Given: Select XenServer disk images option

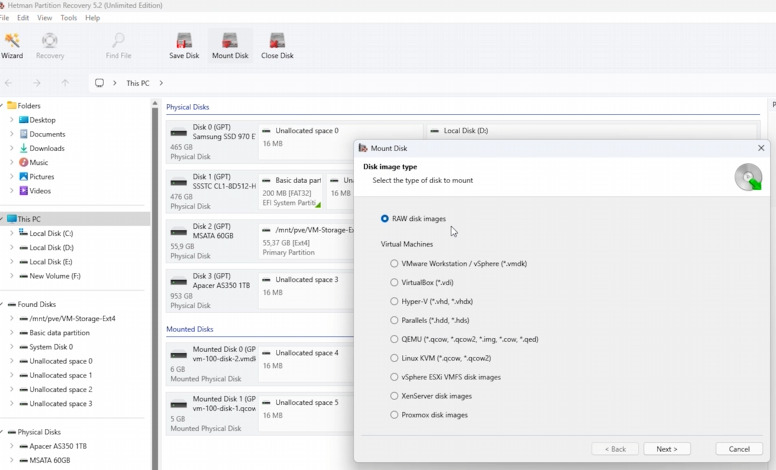Looking at the screenshot, I should pyautogui.click(x=431, y=396).
